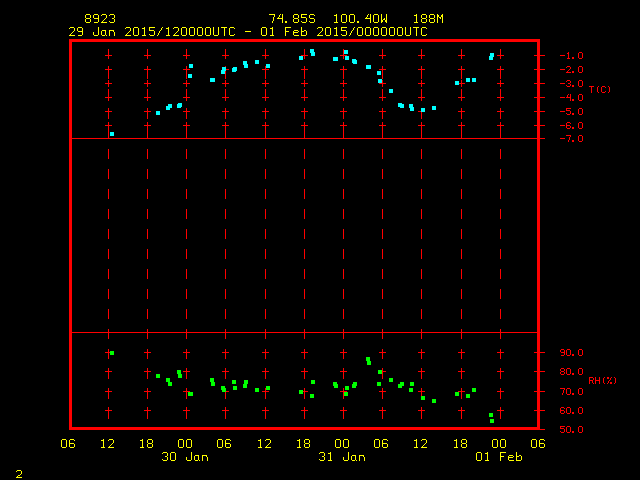Click the first green humidity point at 90%
Viewport: 640px width, 480px height.
pyautogui.click(x=112, y=353)
